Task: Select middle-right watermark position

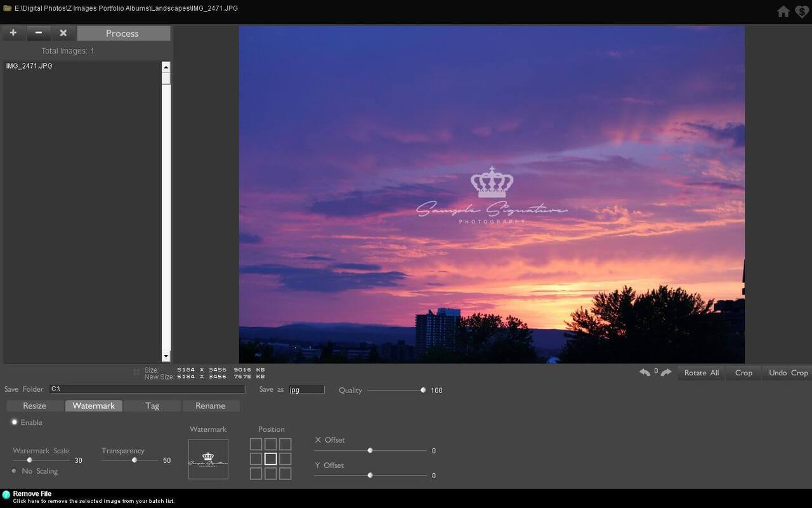Action: pyautogui.click(x=285, y=458)
